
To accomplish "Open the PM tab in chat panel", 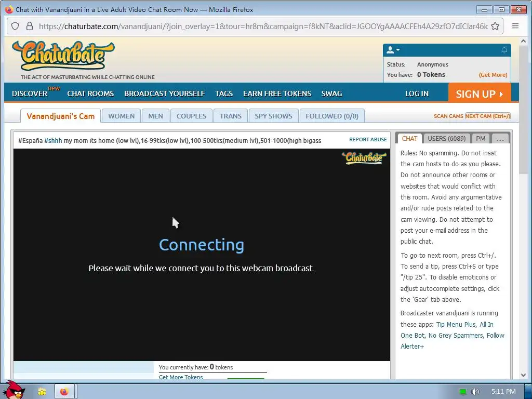I will coord(481,138).
